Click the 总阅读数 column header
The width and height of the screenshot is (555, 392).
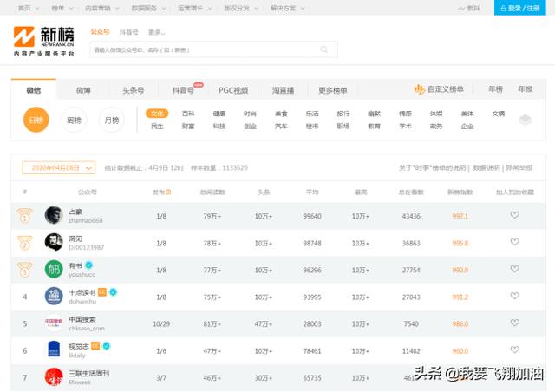click(212, 193)
